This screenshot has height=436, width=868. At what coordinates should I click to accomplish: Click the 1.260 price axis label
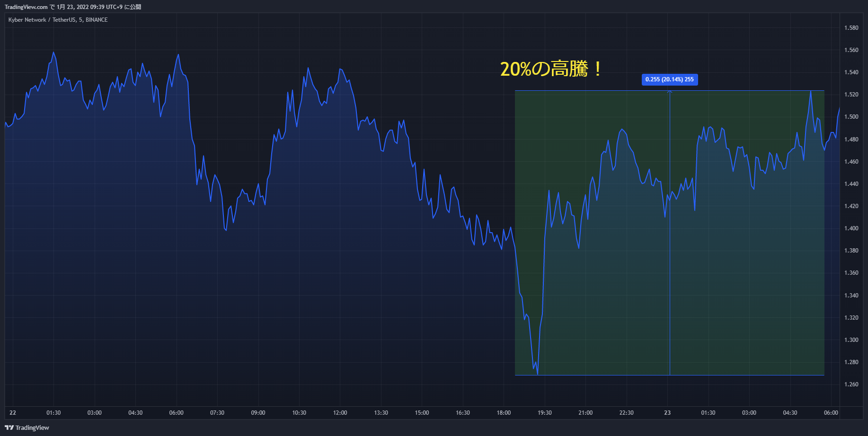851,384
